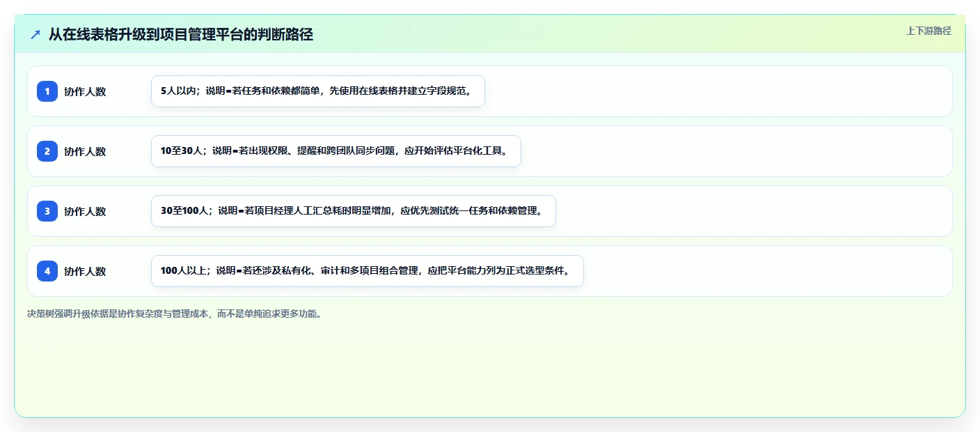Click the footnote starting with 决策树强调升级依据

point(174,314)
